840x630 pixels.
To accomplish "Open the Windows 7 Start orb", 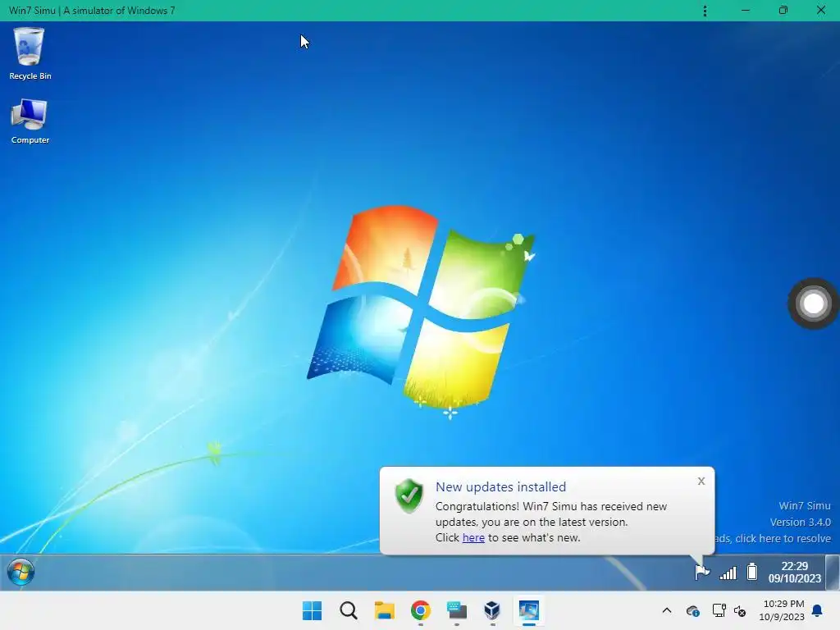I will pos(21,572).
